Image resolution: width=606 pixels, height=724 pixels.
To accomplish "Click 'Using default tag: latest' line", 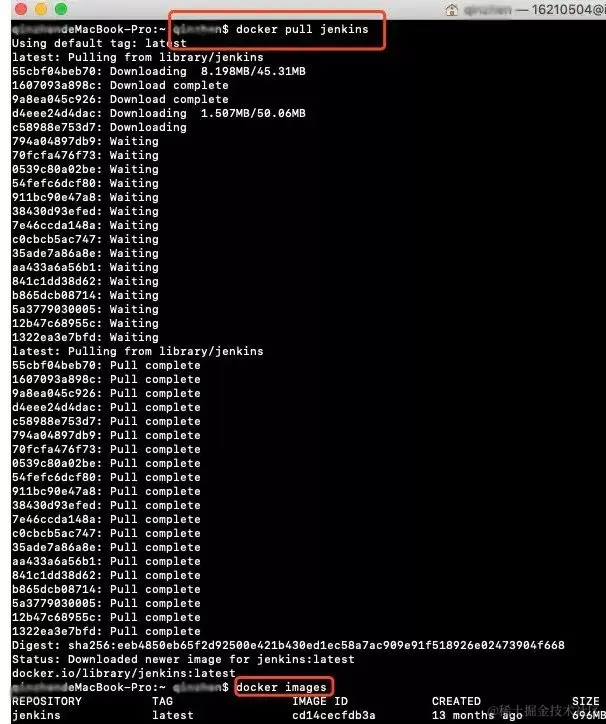I will point(99,43).
